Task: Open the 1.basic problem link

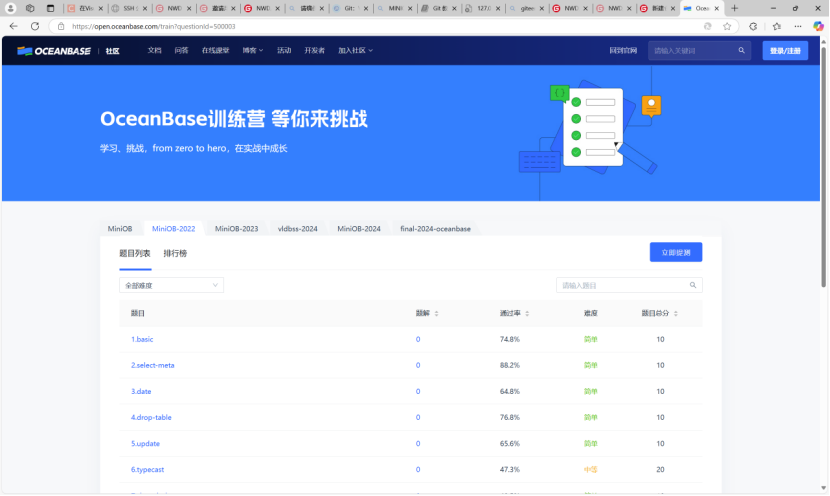Action: 142,339
